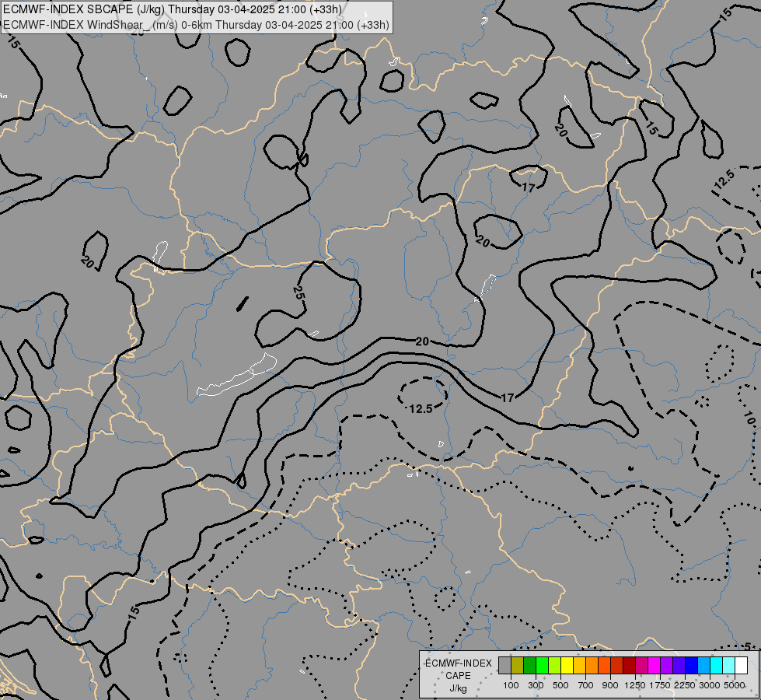Click the 'CAPE' label in legend
761x700 pixels.
pyautogui.click(x=458, y=676)
